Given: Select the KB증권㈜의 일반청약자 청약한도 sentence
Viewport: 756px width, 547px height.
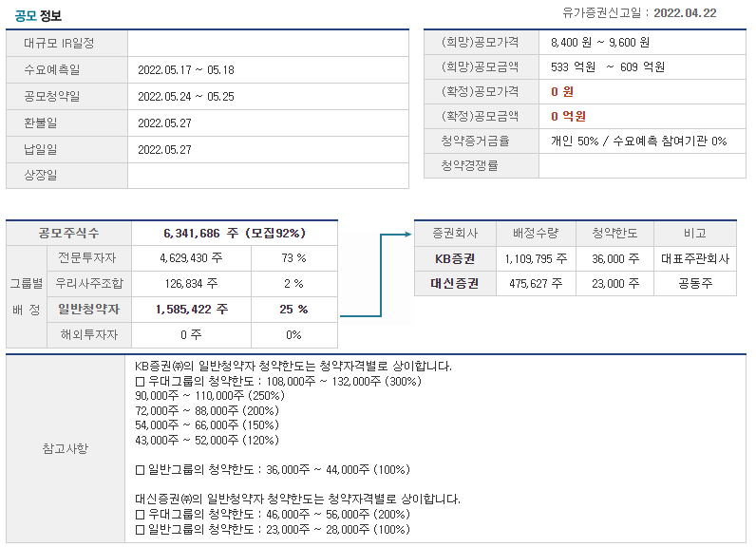Looking at the screenshot, I should (293, 367).
